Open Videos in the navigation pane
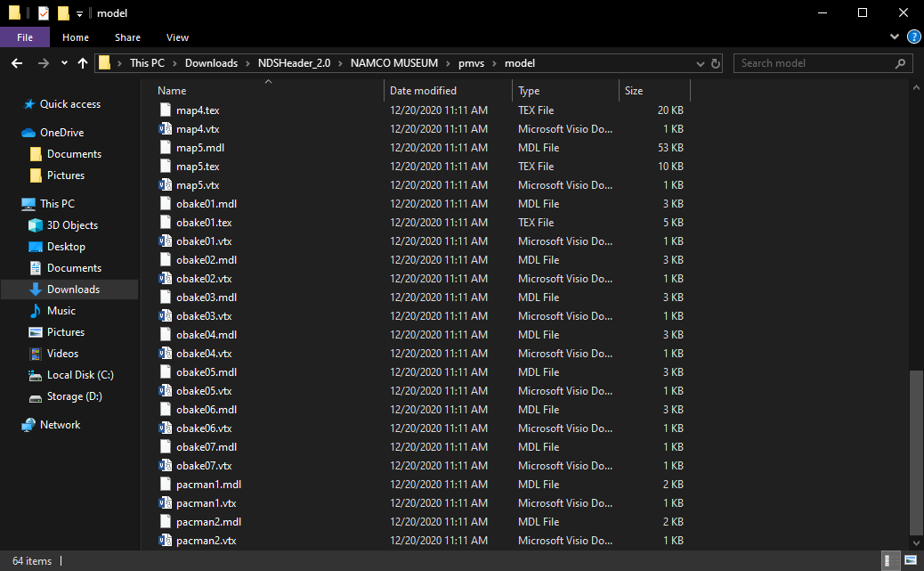 click(62, 354)
